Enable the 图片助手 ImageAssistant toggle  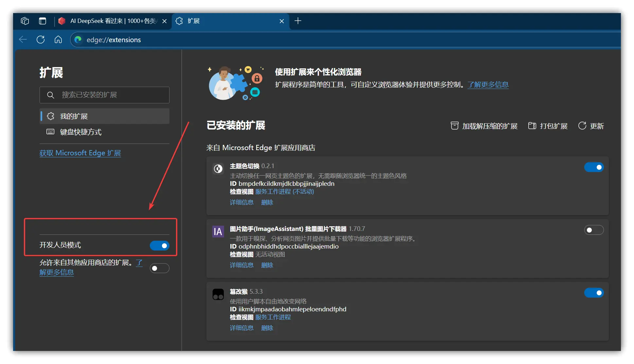[x=594, y=230]
